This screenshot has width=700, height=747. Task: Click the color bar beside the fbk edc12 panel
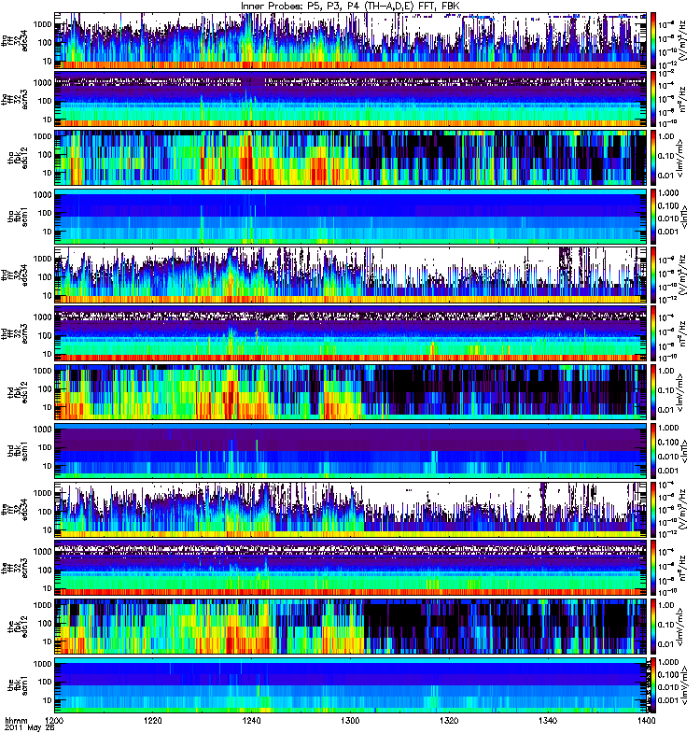point(652,627)
